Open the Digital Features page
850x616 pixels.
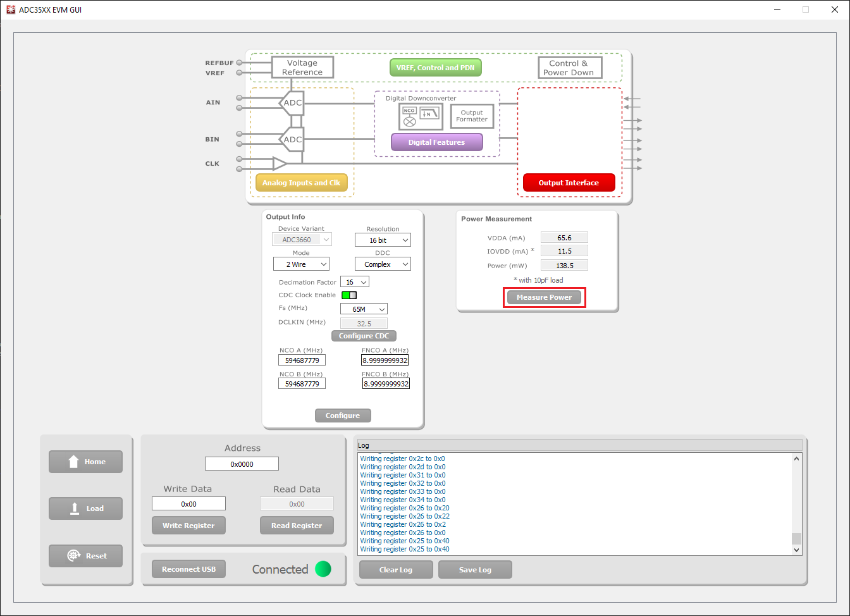[x=436, y=142]
